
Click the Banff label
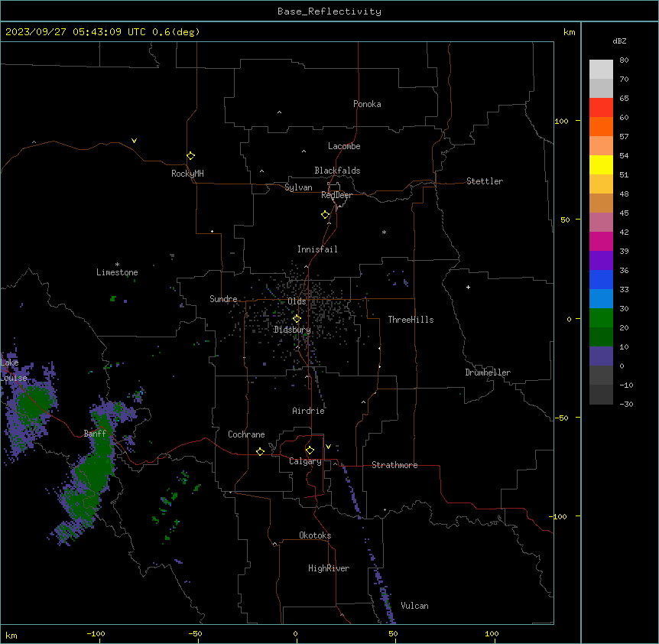tap(95, 434)
